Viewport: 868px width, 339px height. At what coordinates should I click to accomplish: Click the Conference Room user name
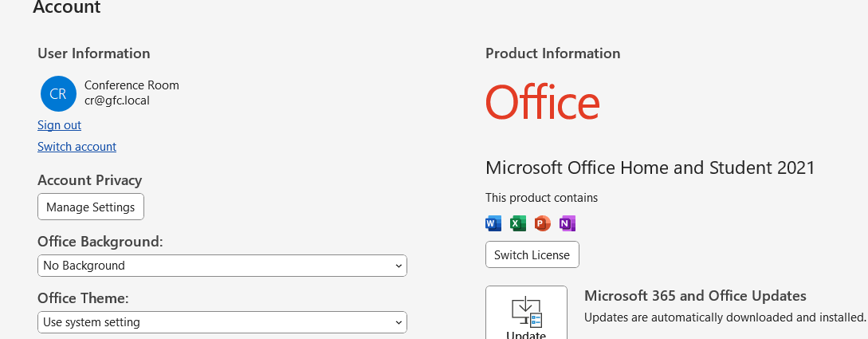(132, 85)
